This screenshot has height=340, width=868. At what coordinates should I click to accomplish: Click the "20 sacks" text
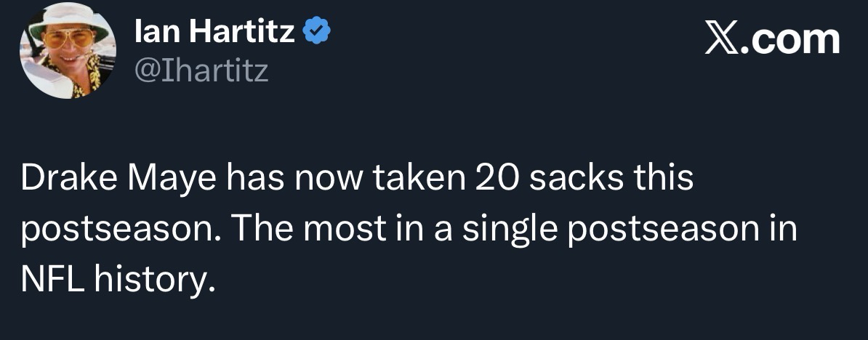click(x=541, y=180)
